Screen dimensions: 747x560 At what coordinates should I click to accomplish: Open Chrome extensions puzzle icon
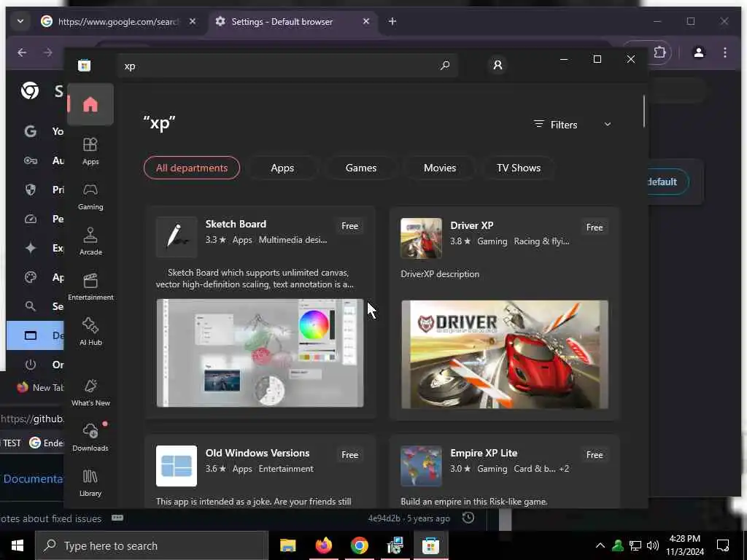point(659,52)
